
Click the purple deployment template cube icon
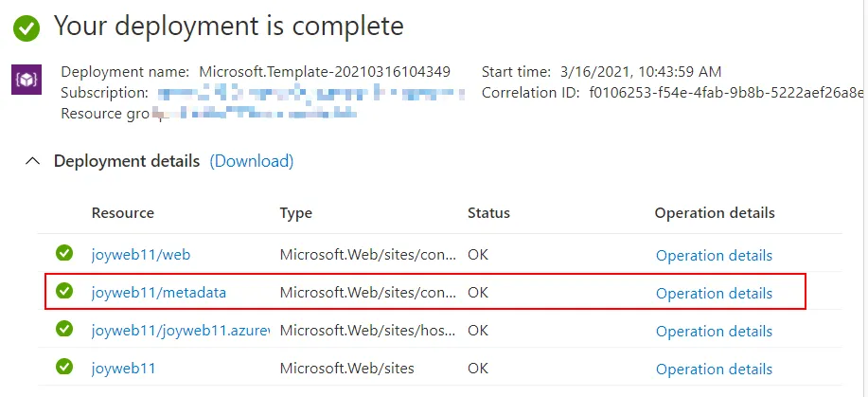pyautogui.click(x=26, y=80)
